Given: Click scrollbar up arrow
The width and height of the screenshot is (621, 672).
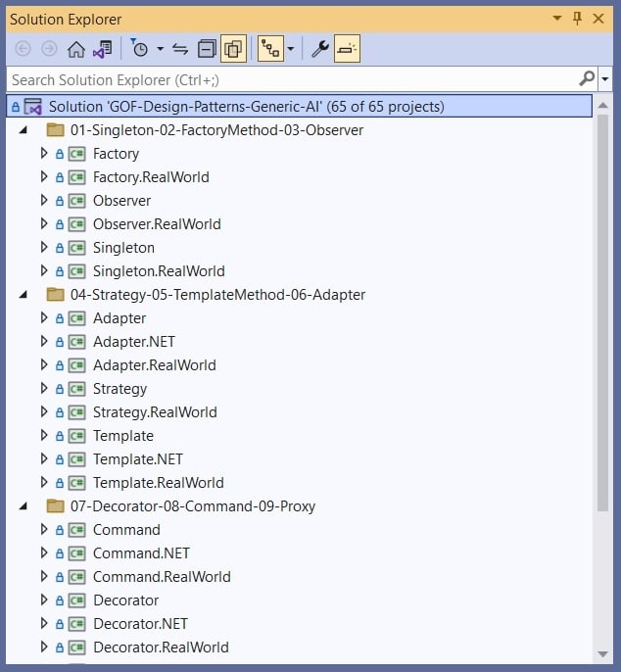Looking at the screenshot, I should pos(603,106).
